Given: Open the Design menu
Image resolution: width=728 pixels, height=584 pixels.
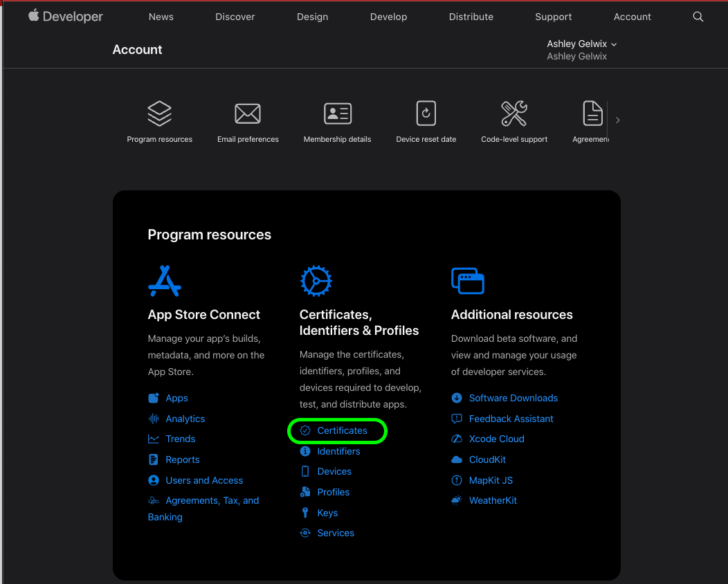Looking at the screenshot, I should (313, 17).
